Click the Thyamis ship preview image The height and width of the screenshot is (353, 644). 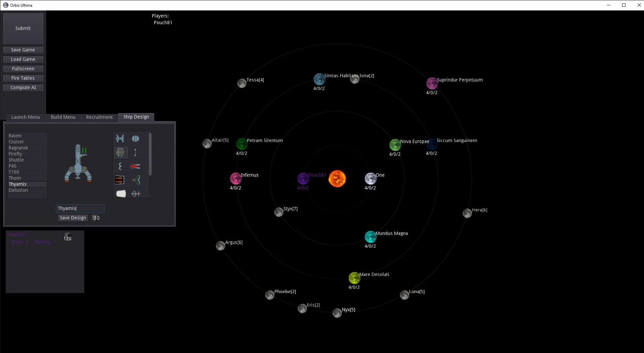click(x=78, y=164)
